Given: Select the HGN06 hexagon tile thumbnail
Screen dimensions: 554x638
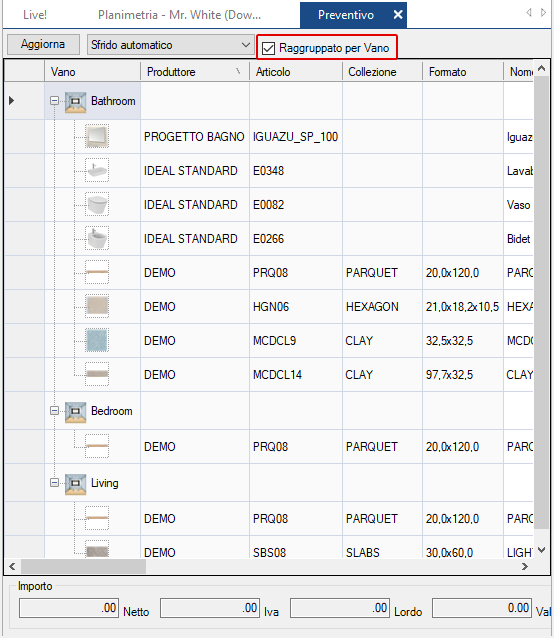Looking at the screenshot, I should pyautogui.click(x=97, y=306).
